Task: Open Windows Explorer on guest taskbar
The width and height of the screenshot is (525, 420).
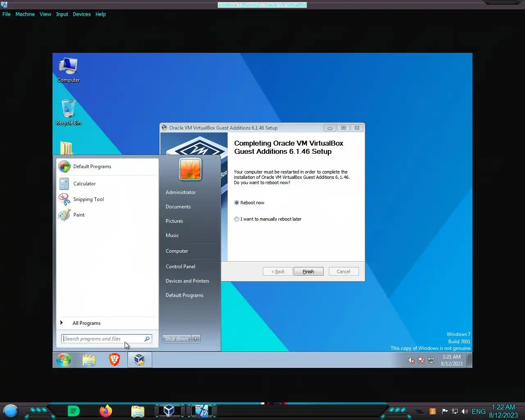Action: (89, 360)
